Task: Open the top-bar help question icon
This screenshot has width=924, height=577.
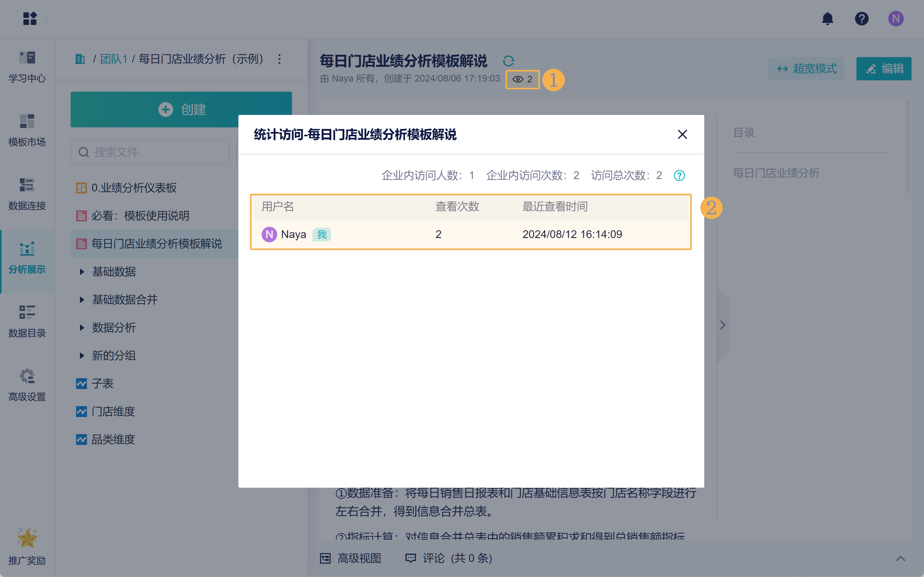Action: pyautogui.click(x=861, y=18)
